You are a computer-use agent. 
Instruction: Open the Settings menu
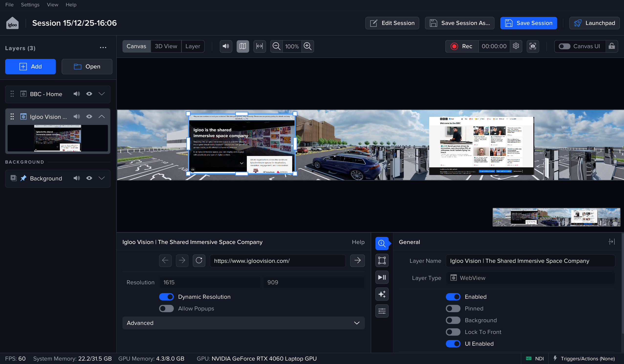click(x=30, y=5)
